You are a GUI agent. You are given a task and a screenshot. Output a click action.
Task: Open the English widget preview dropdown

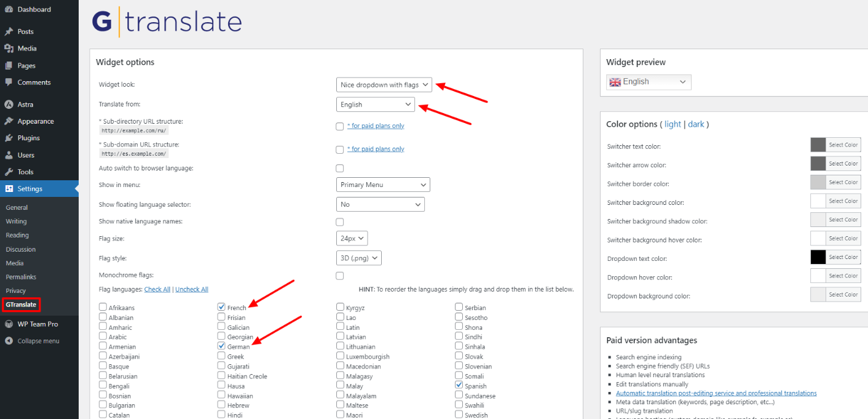point(649,82)
